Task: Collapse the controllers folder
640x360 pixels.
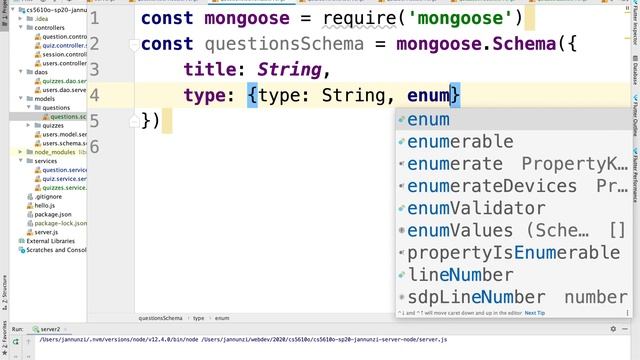Action: (x=21, y=28)
